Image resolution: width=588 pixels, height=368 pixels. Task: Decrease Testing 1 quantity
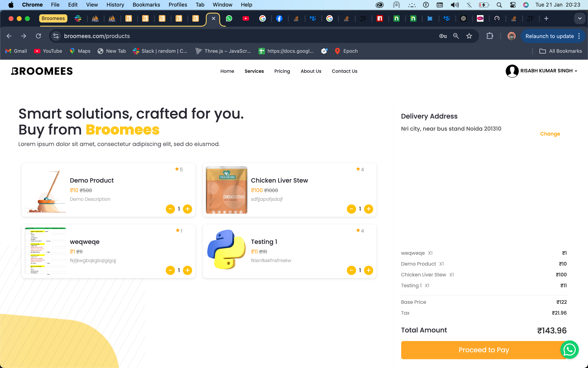pyautogui.click(x=351, y=270)
